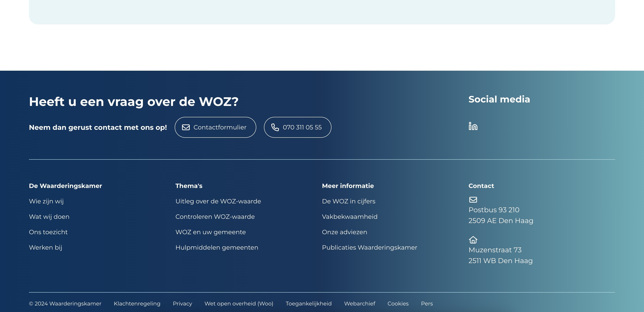Viewport: 644px width, 312px height.
Task: Click the envelope icon in Contactformulier button
Action: (186, 127)
